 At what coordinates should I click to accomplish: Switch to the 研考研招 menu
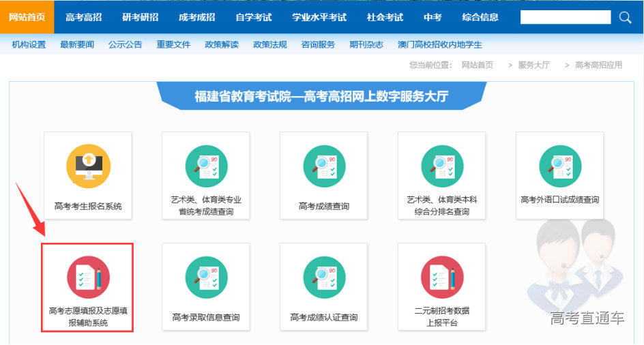point(139,17)
